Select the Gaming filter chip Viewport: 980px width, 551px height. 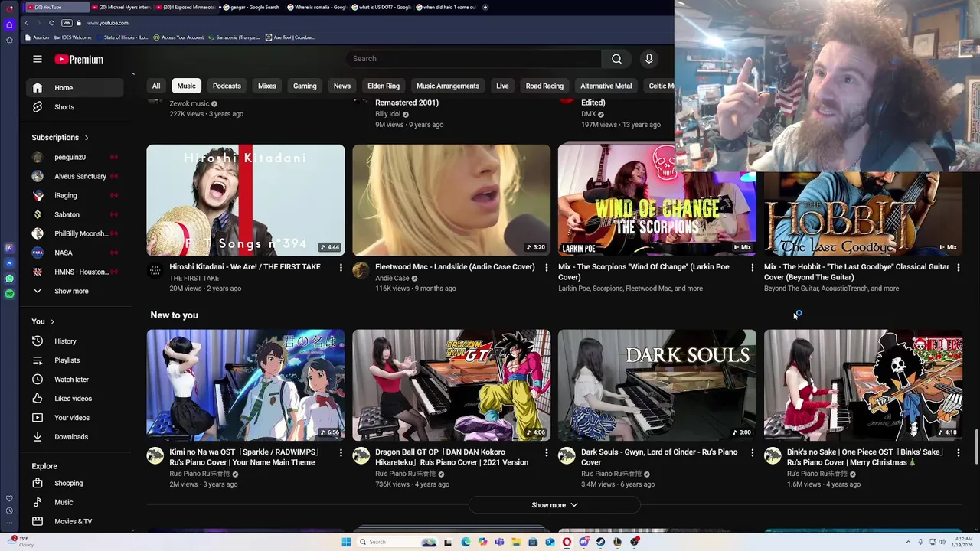305,86
